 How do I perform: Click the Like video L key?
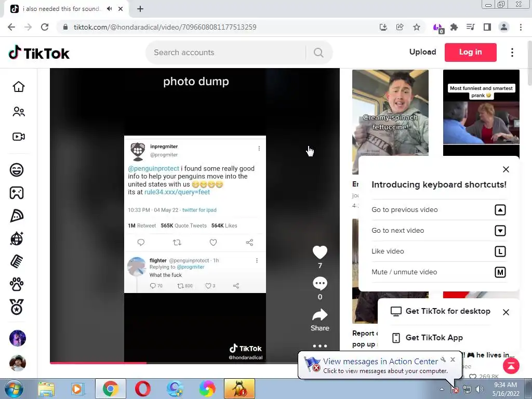[x=500, y=251]
